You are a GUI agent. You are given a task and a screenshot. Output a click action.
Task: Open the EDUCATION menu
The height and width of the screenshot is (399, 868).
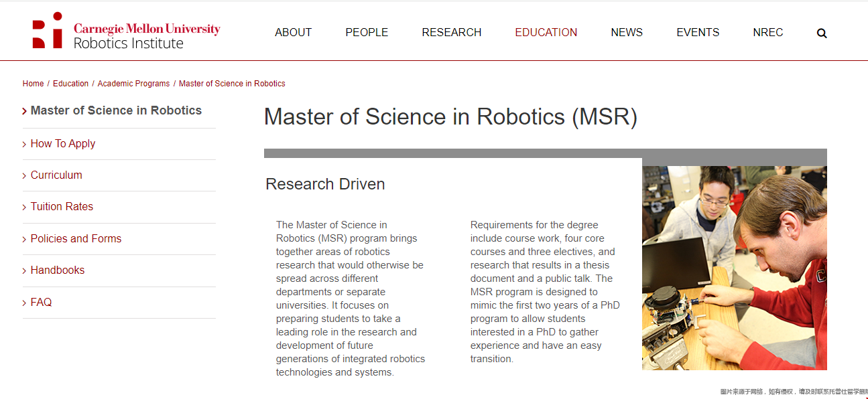pyautogui.click(x=546, y=32)
